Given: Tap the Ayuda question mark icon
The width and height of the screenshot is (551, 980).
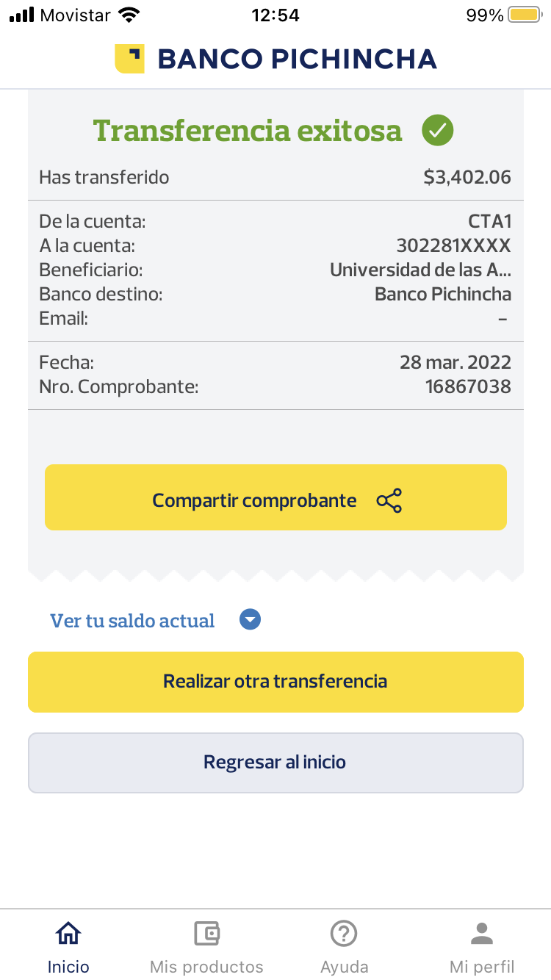Looking at the screenshot, I should (344, 934).
